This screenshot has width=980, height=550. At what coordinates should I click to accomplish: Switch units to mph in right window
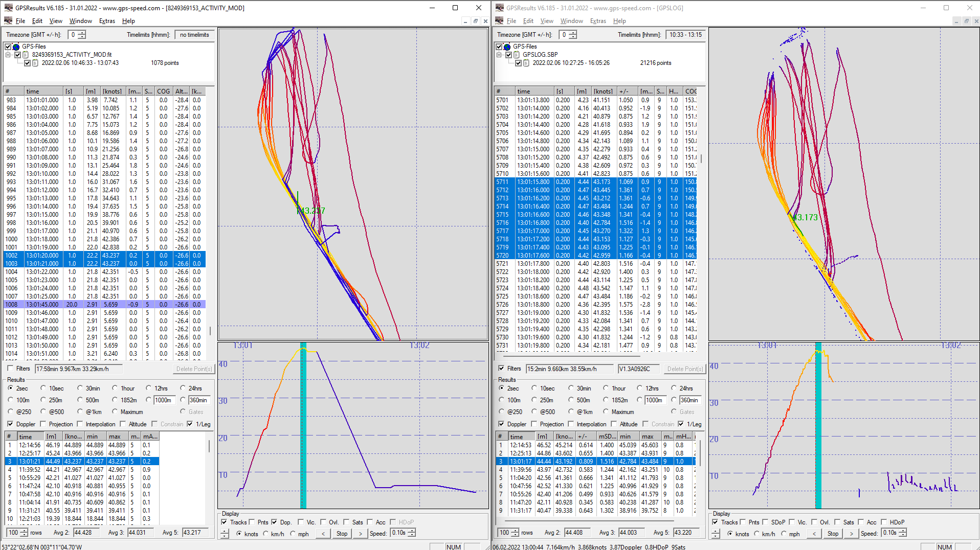pos(783,534)
